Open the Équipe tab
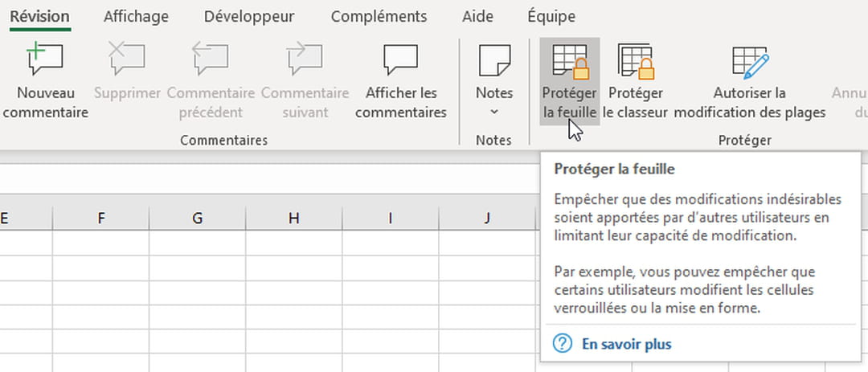The image size is (868, 372). [x=551, y=17]
